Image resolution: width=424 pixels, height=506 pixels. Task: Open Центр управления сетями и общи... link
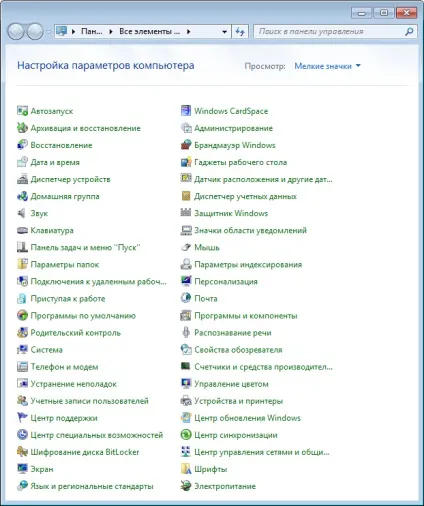262,452
